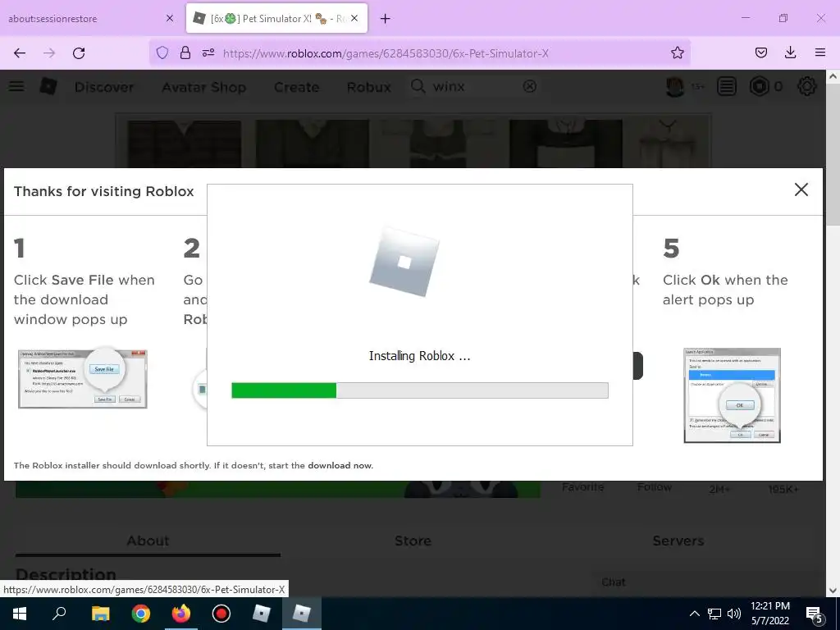Screen dimensions: 840x630
Task: Open site permissions icon in address bar
Action: [x=208, y=52]
